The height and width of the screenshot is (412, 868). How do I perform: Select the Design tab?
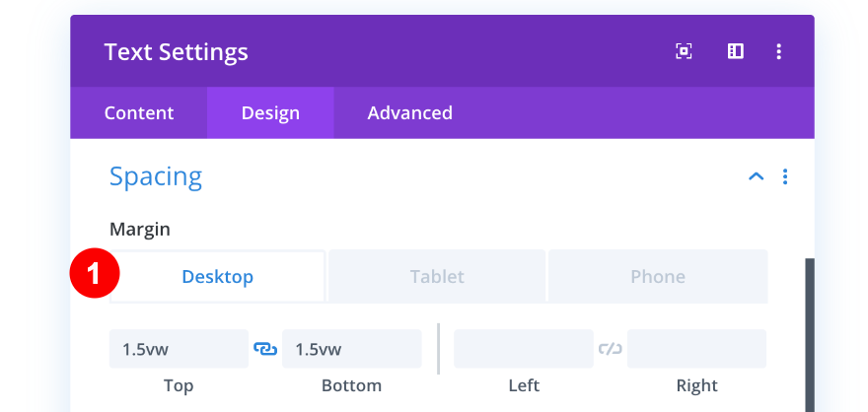point(270,112)
